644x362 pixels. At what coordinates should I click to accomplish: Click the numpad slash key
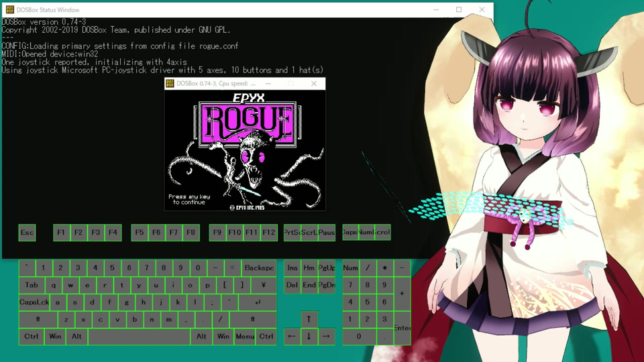[368, 268]
